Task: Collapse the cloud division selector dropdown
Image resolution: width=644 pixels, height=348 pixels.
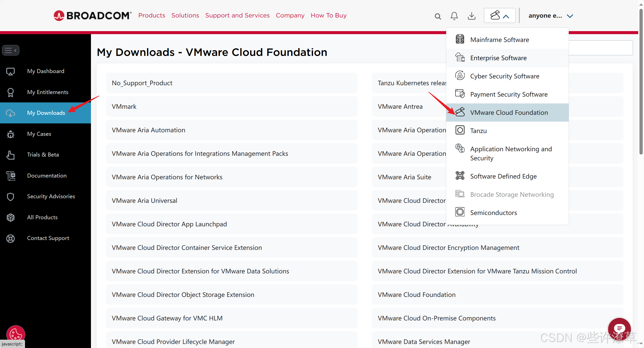Action: click(x=499, y=16)
